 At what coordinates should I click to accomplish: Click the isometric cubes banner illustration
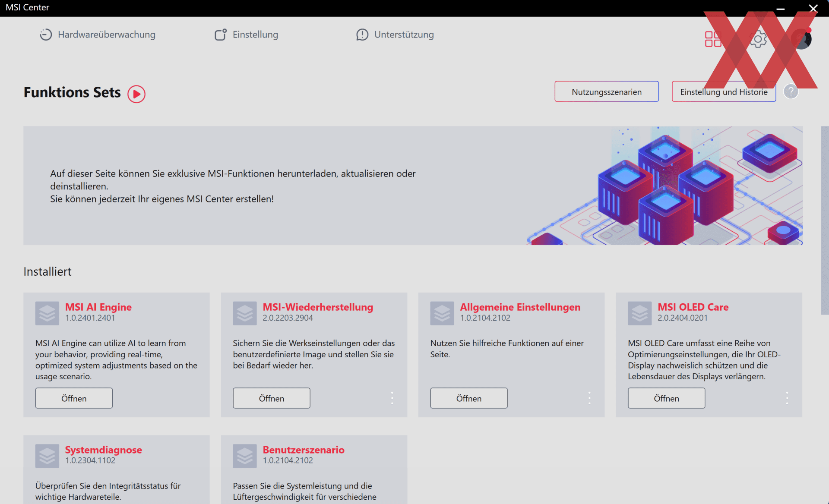point(665,186)
